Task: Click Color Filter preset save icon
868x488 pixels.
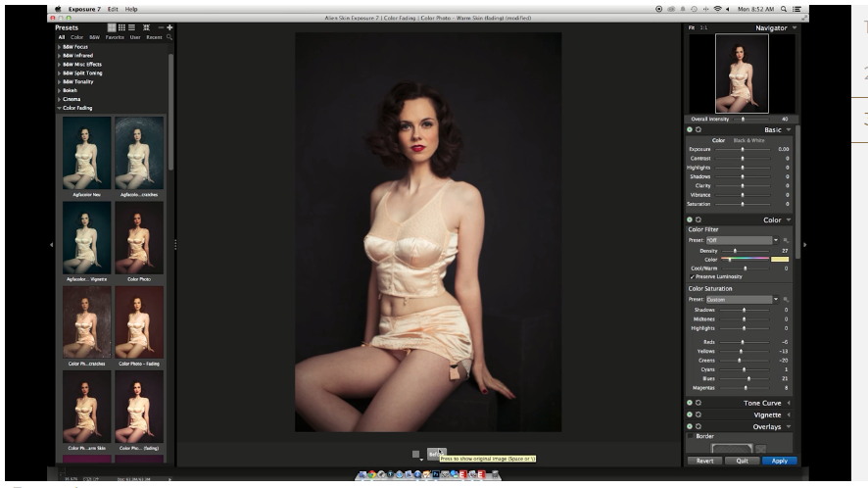Action: 786,240
